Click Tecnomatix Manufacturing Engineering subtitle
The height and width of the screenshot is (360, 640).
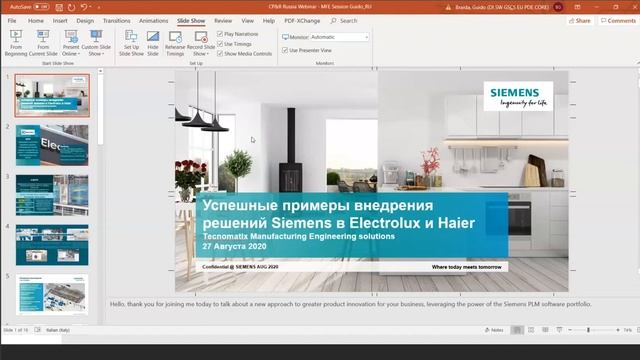tap(298, 236)
